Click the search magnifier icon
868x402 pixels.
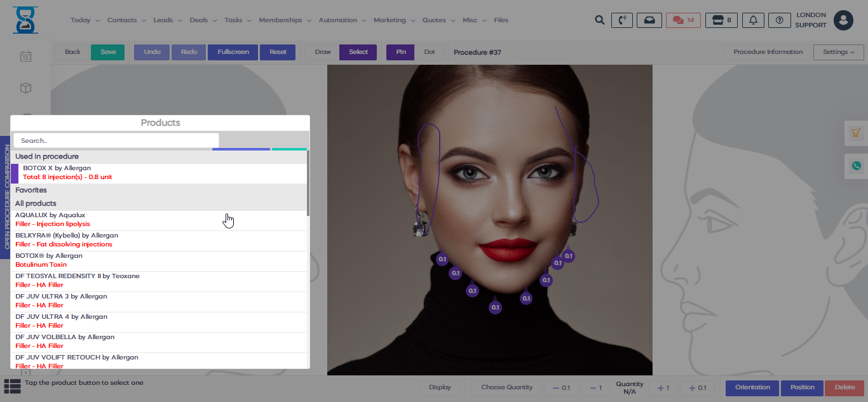[x=599, y=20]
